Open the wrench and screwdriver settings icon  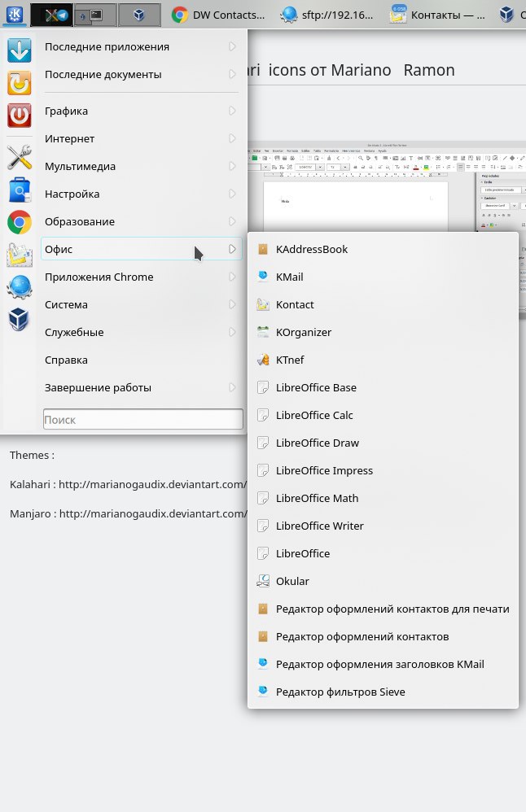pos(20,157)
